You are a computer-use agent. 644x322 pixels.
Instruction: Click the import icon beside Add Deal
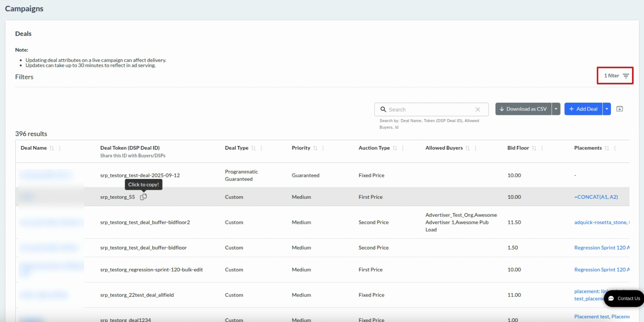(x=619, y=109)
